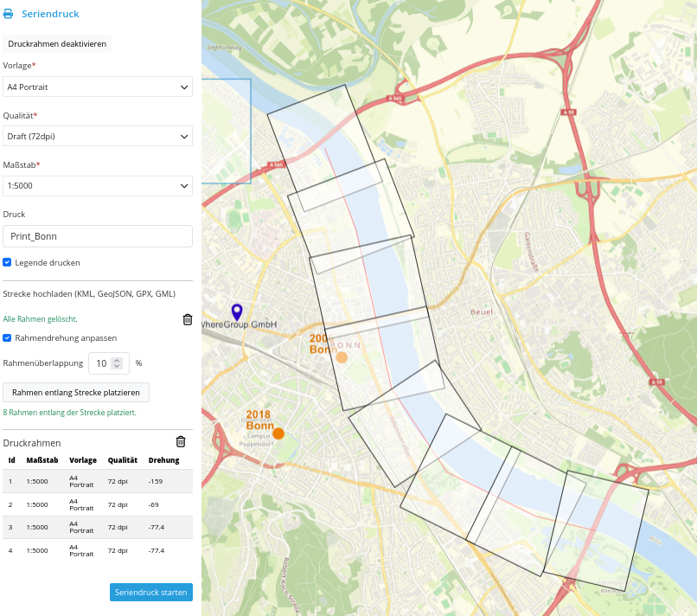Click the light orange 2006 Bonn marker
The height and width of the screenshot is (616, 697).
[x=342, y=357]
